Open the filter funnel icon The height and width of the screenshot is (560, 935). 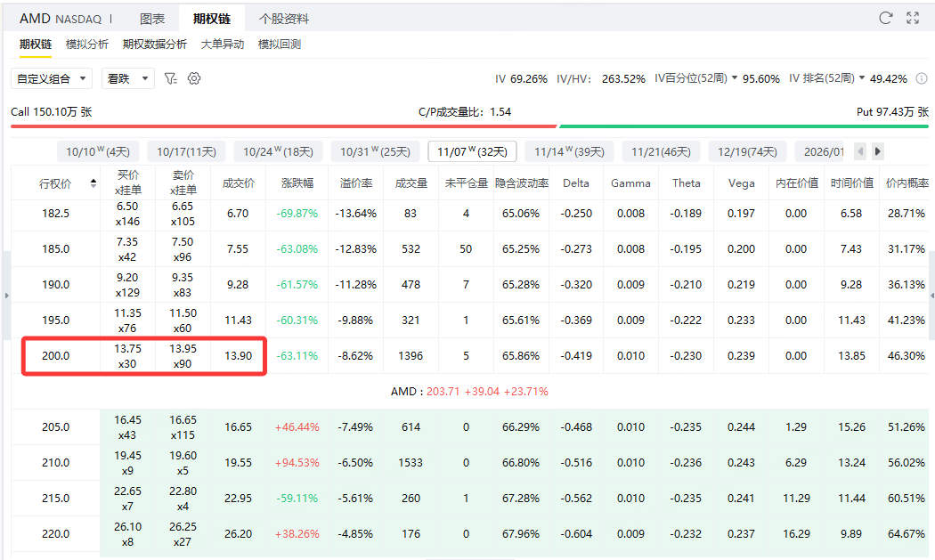[171, 78]
